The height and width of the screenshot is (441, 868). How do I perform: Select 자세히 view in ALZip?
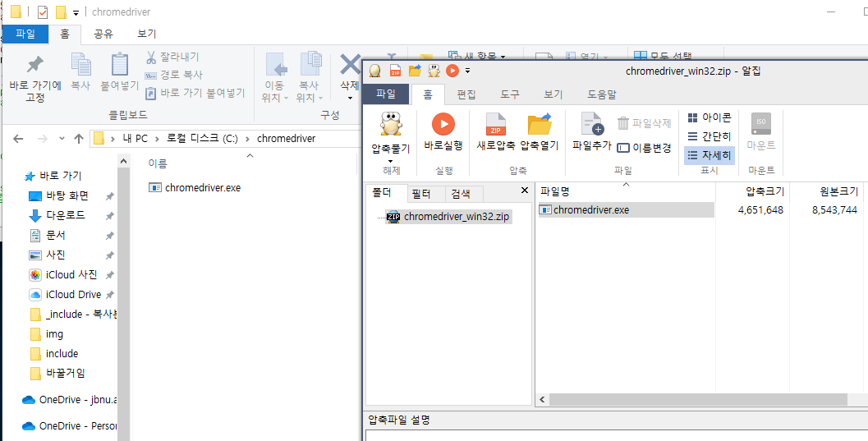[x=710, y=155]
